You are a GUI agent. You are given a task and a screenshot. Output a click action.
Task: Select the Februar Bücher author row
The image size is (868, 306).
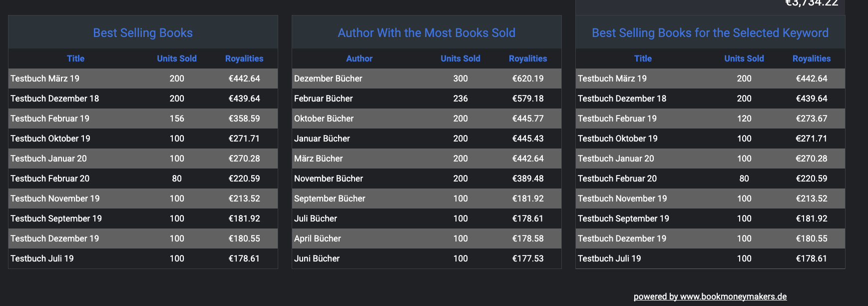click(x=323, y=98)
